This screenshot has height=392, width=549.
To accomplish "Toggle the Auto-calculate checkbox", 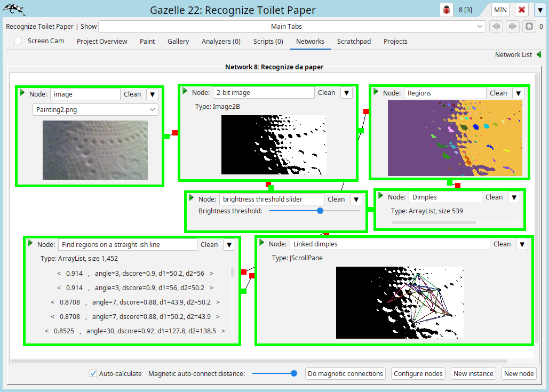I will 93,373.
